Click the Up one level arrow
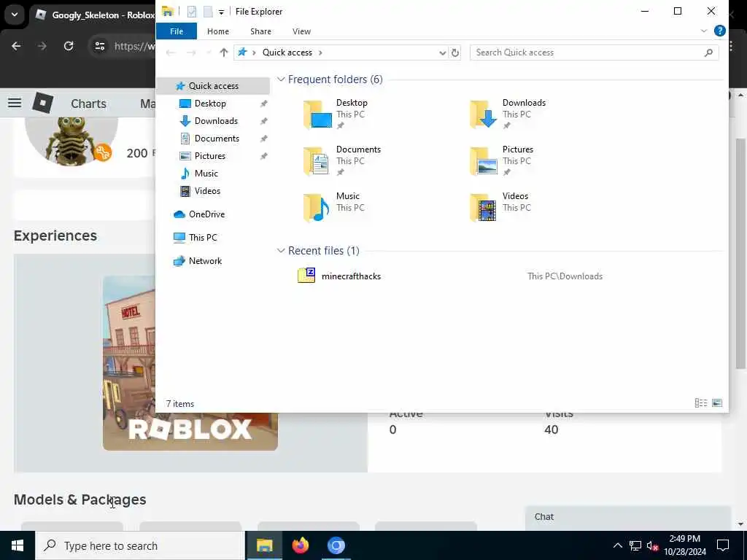The height and width of the screenshot is (560, 747). tap(224, 52)
